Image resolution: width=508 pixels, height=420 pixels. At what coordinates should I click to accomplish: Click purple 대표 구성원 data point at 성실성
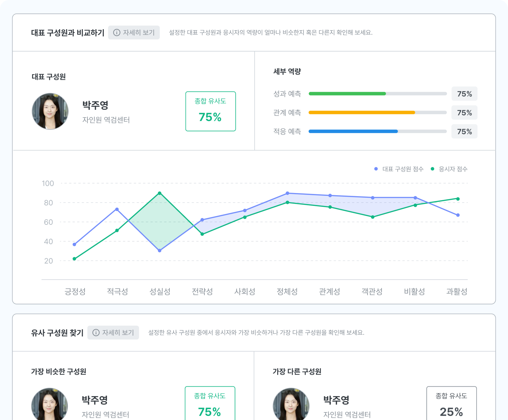tap(160, 251)
